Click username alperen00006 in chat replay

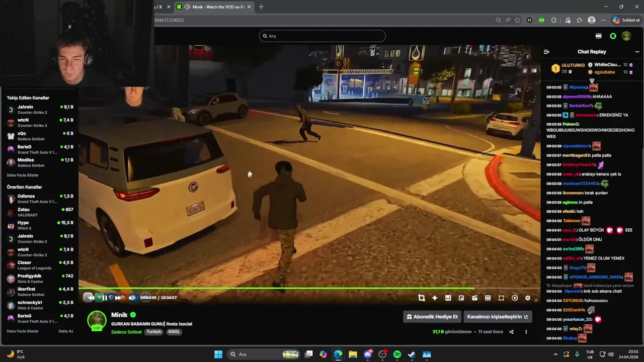(x=576, y=97)
